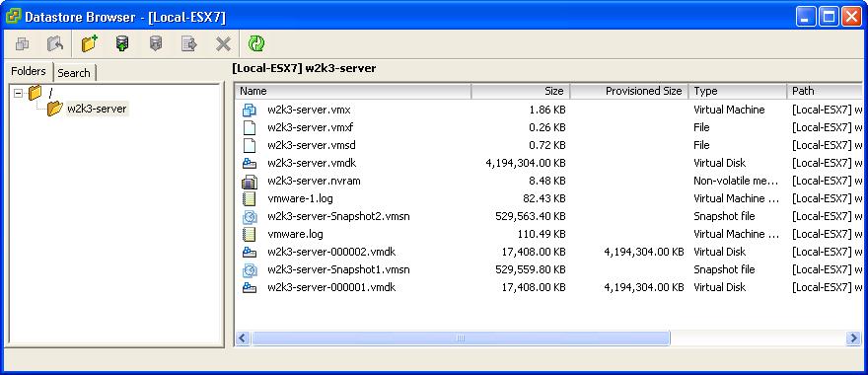Sort by the Size column header
This screenshot has width=868, height=375.
tap(521, 92)
